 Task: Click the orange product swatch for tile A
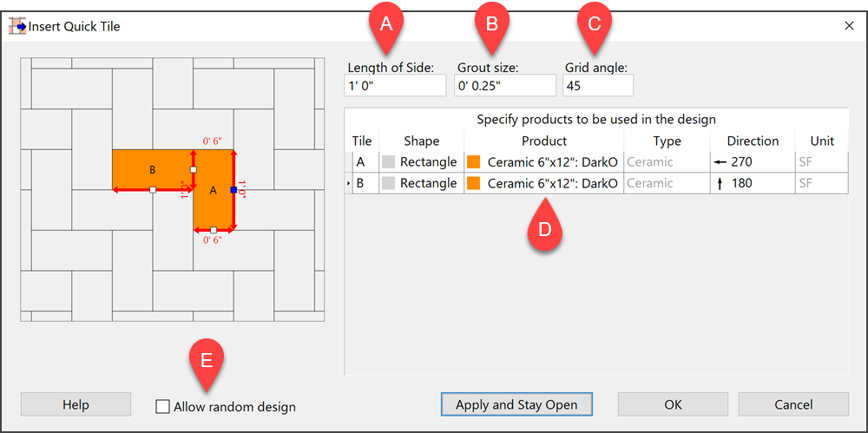pos(473,162)
